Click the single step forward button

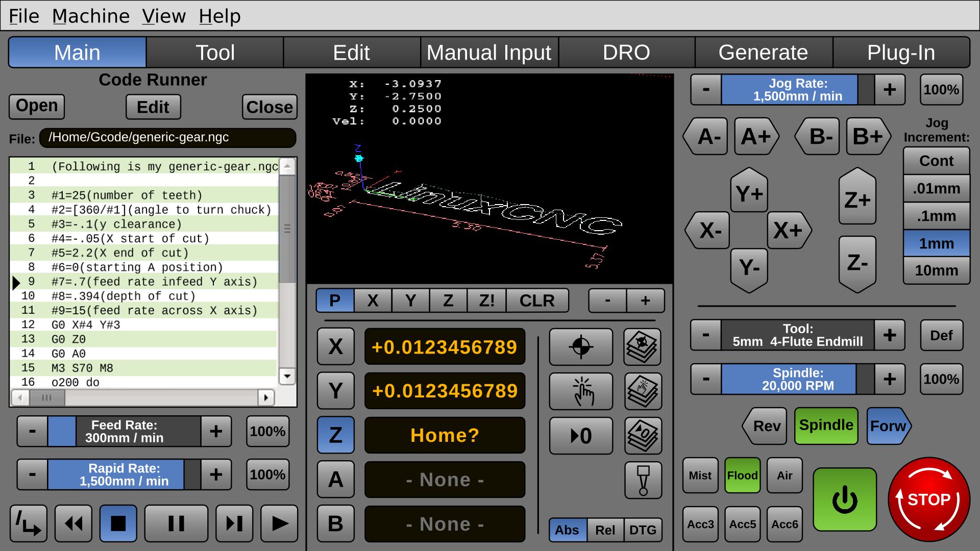[x=234, y=523]
